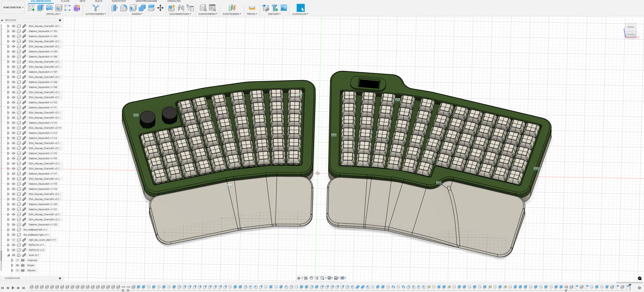This screenshot has height=292, width=644.
Task: Open the ÄNDERN menu
Action: coord(137,14)
